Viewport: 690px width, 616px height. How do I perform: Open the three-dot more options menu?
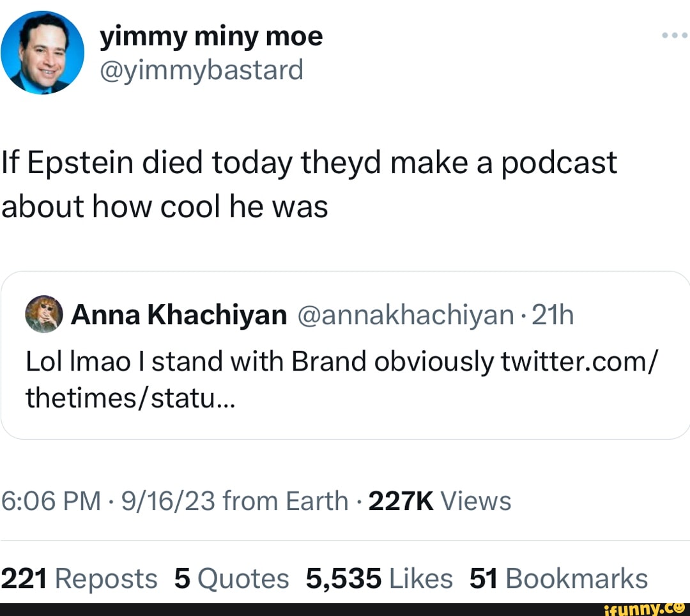pyautogui.click(x=674, y=35)
